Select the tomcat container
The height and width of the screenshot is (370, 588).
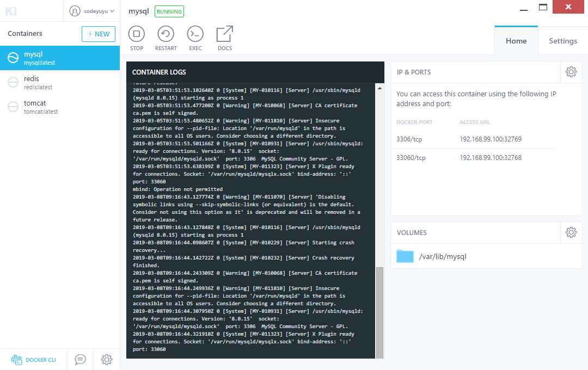click(x=60, y=107)
